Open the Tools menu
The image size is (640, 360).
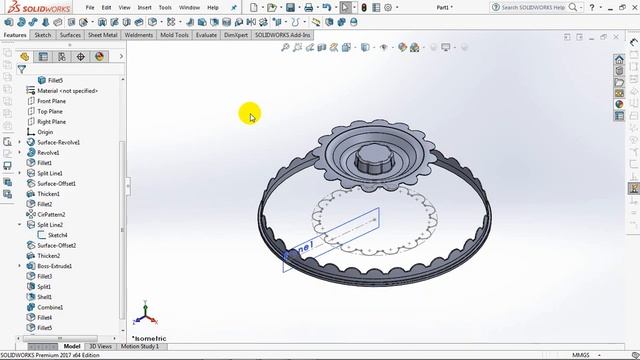(165, 7)
